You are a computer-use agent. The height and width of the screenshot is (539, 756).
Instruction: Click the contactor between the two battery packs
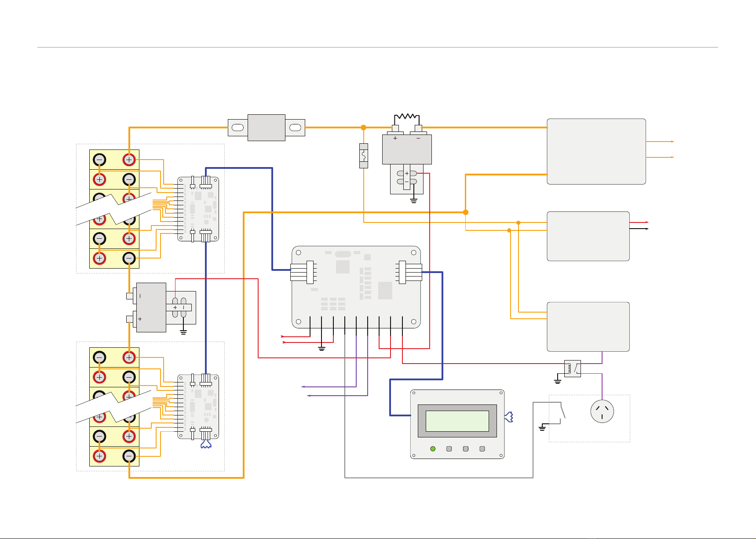pos(151,307)
